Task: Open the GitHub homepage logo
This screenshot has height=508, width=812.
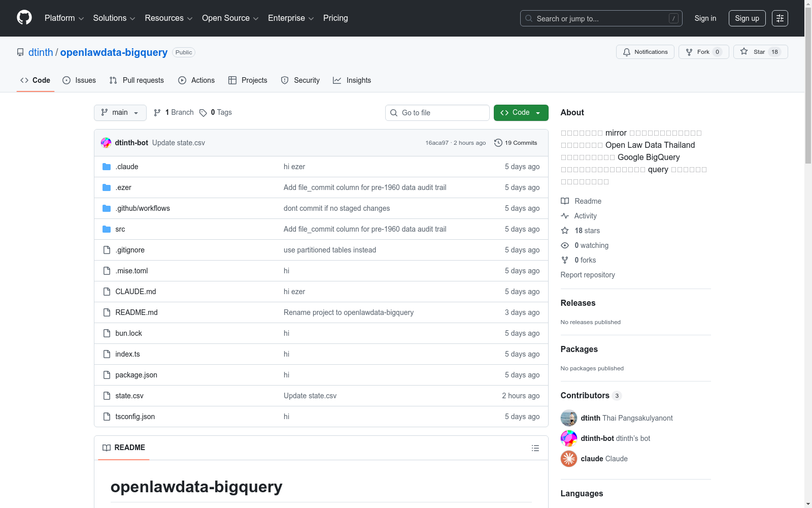Action: pyautogui.click(x=24, y=18)
